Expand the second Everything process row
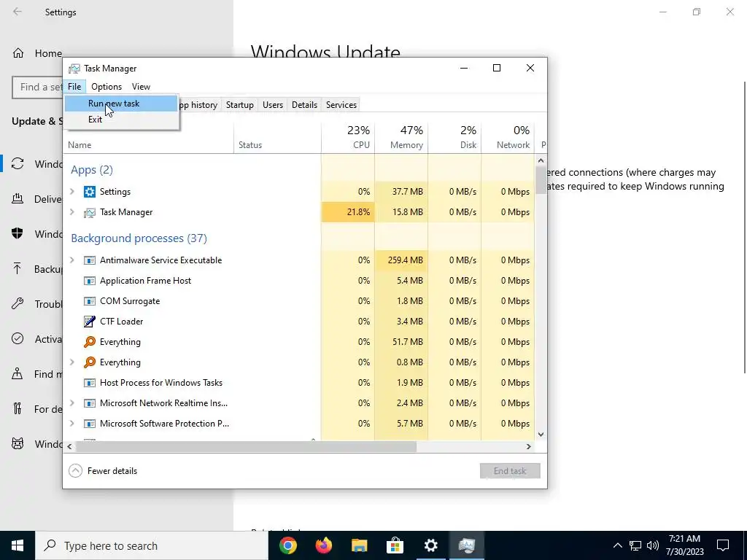This screenshot has height=560, width=747. (72, 362)
